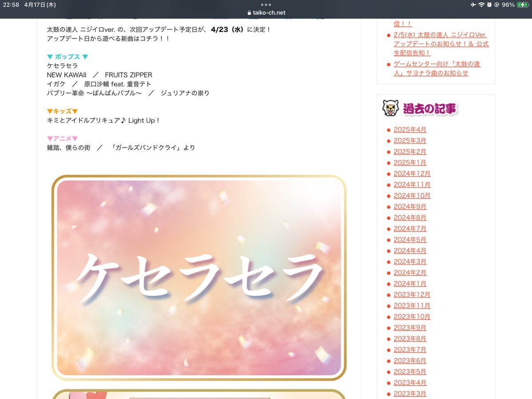Tap the ▼アニメ▼ genre heading
Viewport: 532px width, 399px height.
[63, 139]
